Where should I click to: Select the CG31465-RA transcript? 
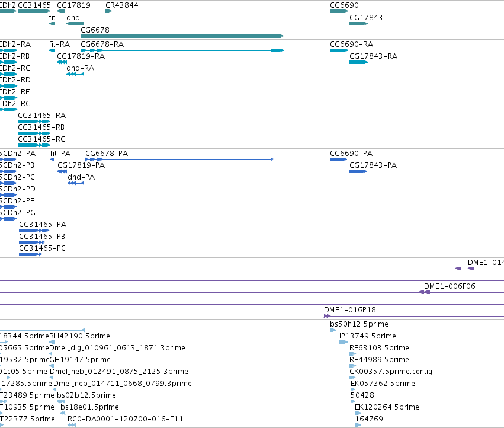click(x=34, y=122)
